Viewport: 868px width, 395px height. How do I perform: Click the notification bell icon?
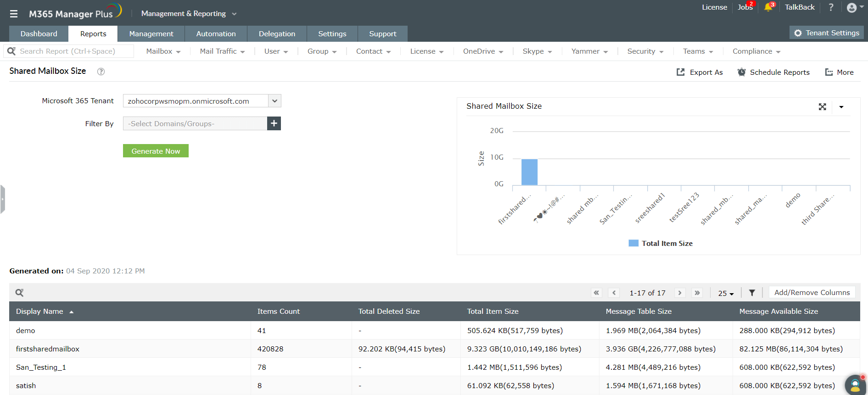(768, 7)
